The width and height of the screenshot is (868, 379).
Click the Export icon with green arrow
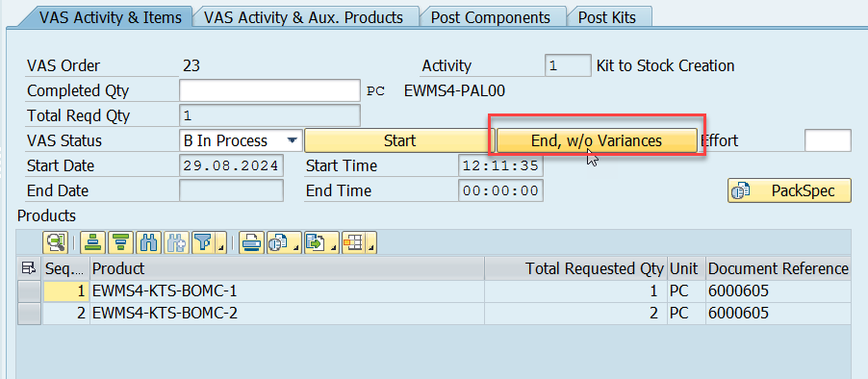pos(318,242)
